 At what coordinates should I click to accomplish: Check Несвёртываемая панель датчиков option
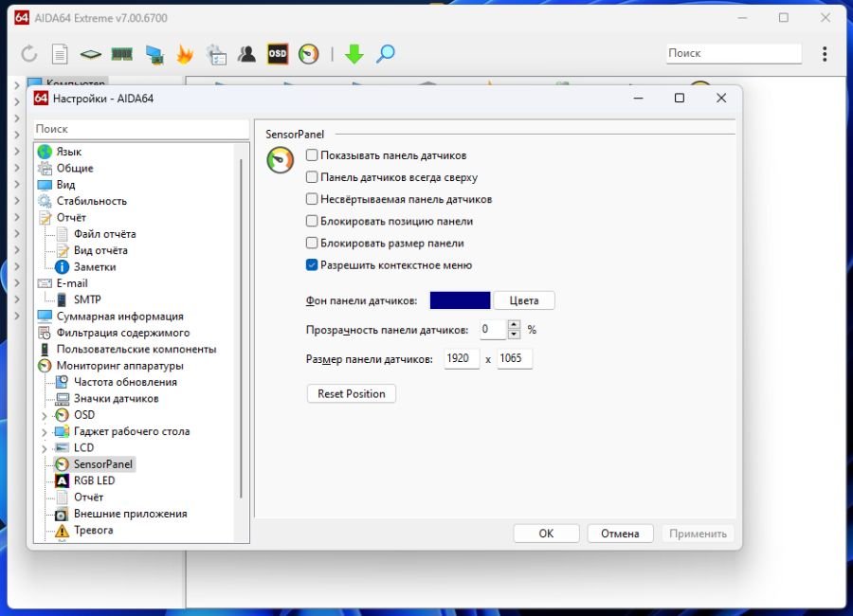pos(312,199)
